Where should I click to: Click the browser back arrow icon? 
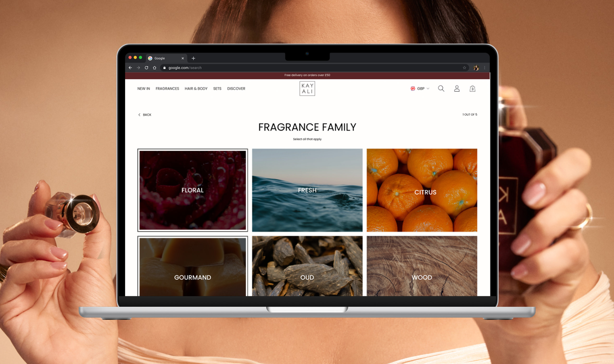point(130,68)
